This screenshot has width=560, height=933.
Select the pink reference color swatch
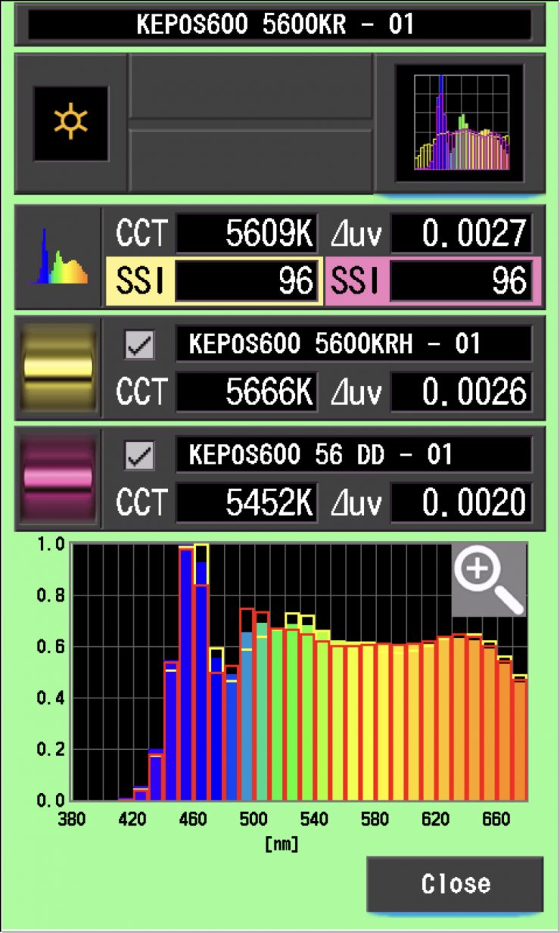(x=58, y=478)
